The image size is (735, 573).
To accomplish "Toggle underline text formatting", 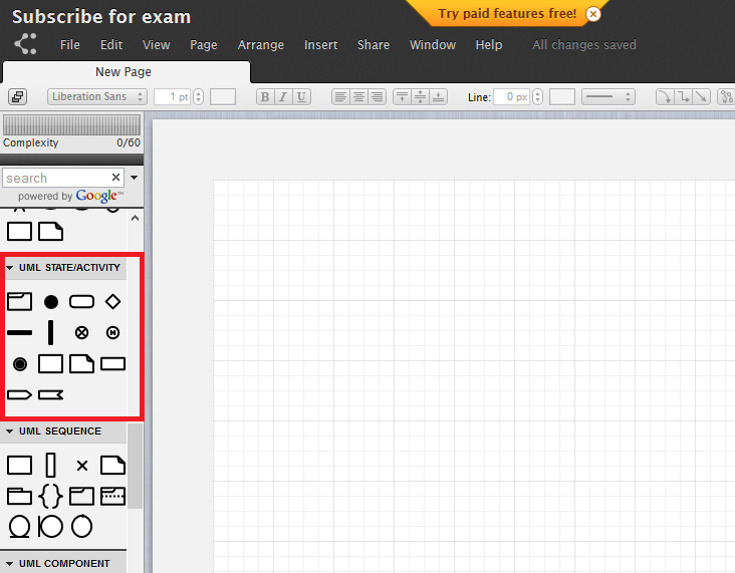I will (x=301, y=97).
